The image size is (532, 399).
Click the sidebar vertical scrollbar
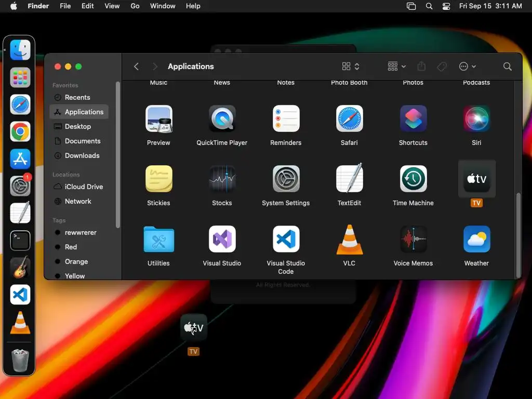118,155
